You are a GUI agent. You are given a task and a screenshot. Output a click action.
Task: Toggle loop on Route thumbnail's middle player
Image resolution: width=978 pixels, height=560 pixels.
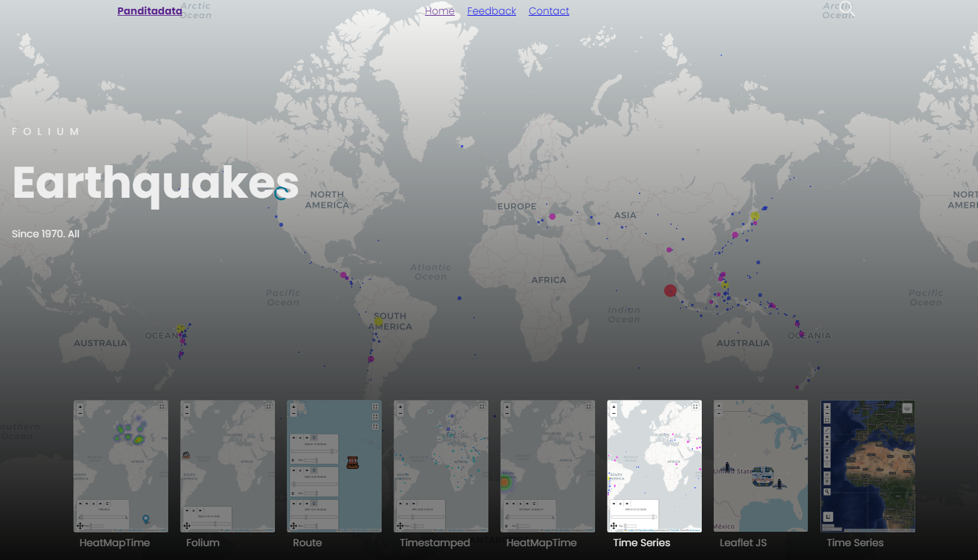[314, 470]
